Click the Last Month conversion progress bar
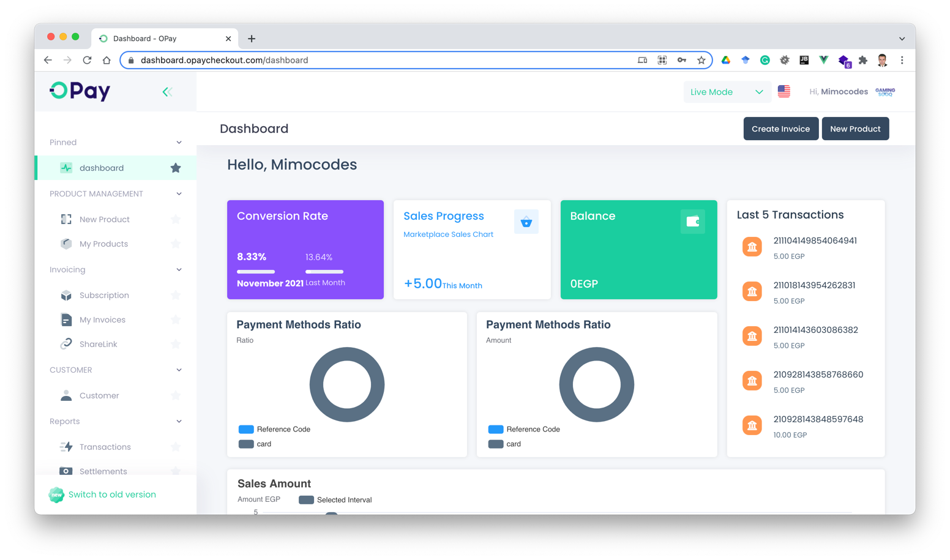 [x=324, y=271]
